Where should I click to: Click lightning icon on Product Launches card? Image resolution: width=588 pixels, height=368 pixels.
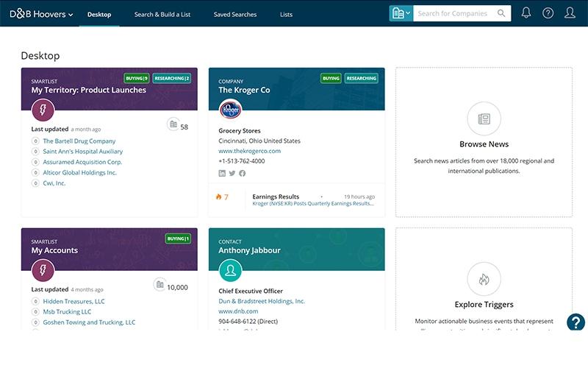click(43, 110)
